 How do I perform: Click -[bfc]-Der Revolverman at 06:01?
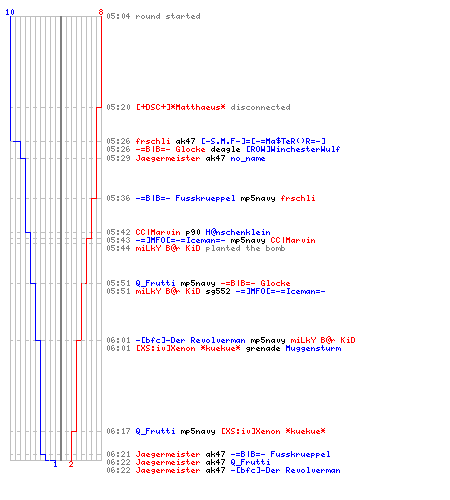tap(190, 340)
